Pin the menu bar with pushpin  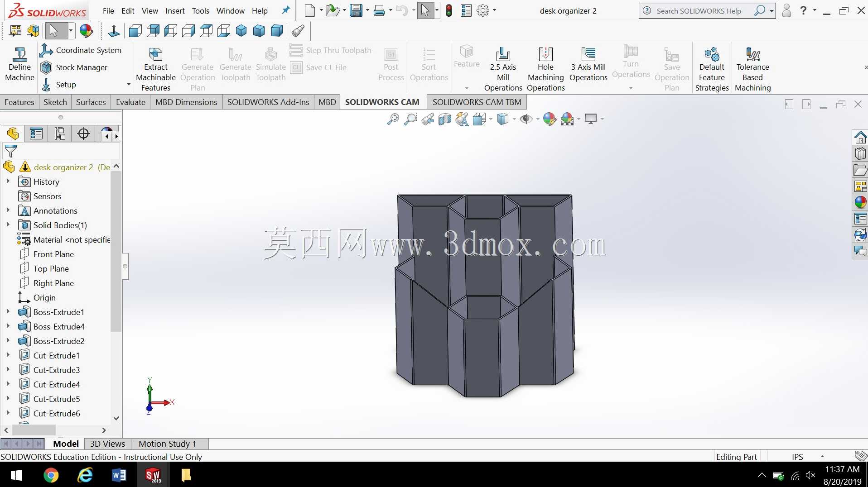click(285, 10)
